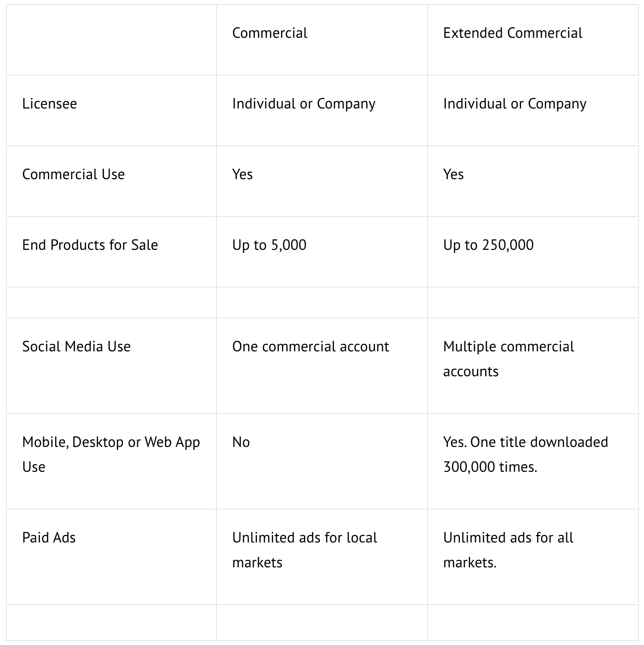
Task: Select the Commercial Use row label
Action: click(74, 175)
